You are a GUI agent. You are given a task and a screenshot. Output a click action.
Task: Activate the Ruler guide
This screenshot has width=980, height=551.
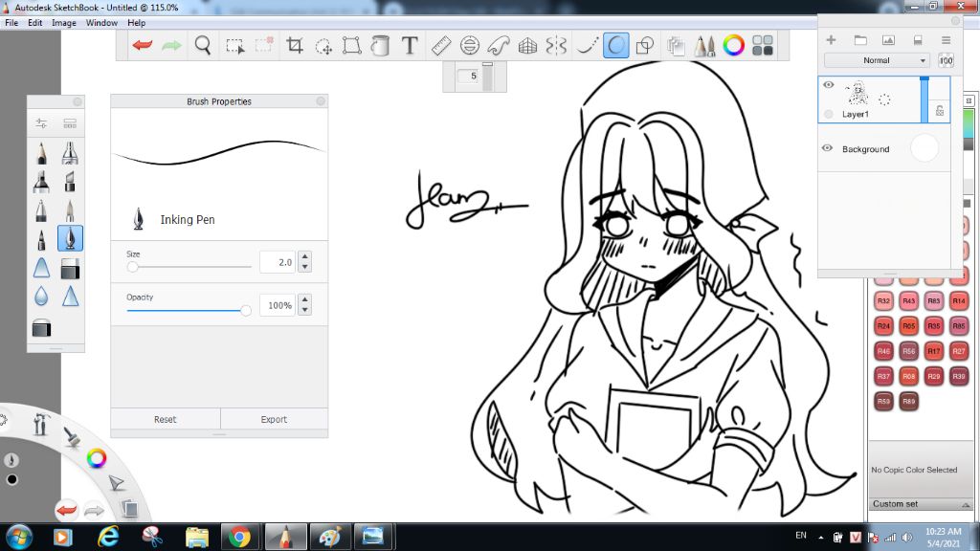(440, 45)
